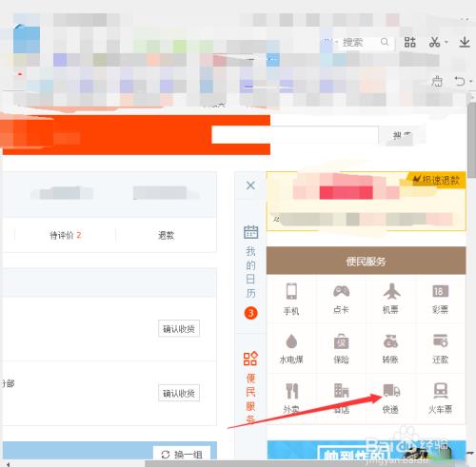
Task: Expand the undo icon dropdown arrow
Action: pyautogui.click(x=471, y=81)
